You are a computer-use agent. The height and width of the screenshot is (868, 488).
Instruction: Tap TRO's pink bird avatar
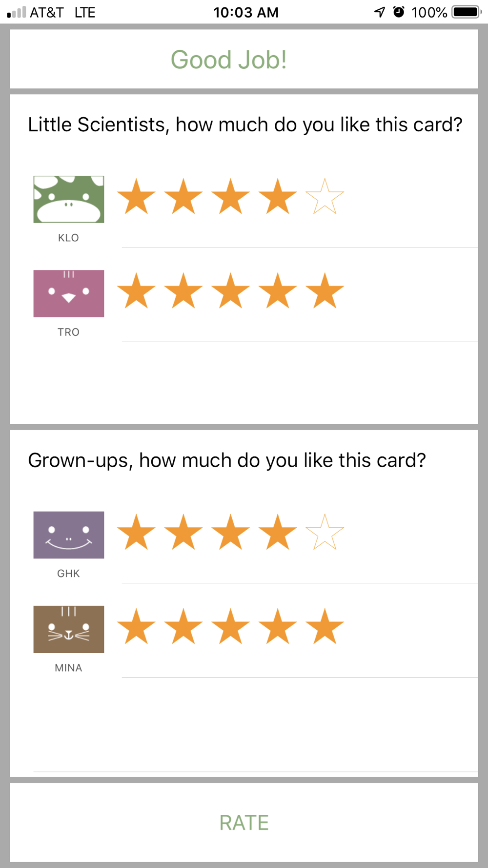[x=68, y=293]
